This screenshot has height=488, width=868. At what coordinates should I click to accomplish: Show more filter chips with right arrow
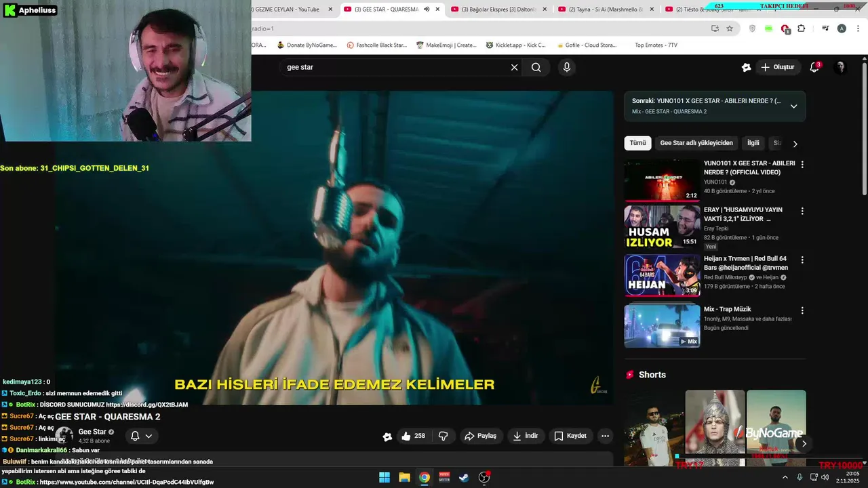click(795, 144)
